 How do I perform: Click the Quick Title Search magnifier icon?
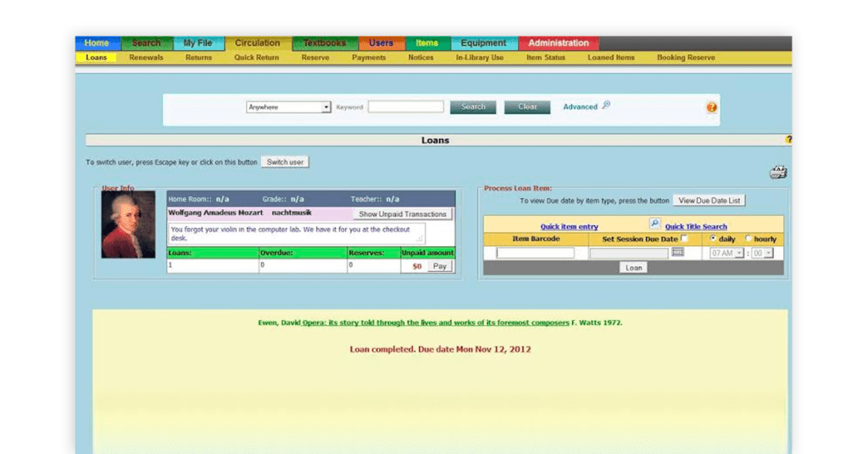tap(654, 224)
